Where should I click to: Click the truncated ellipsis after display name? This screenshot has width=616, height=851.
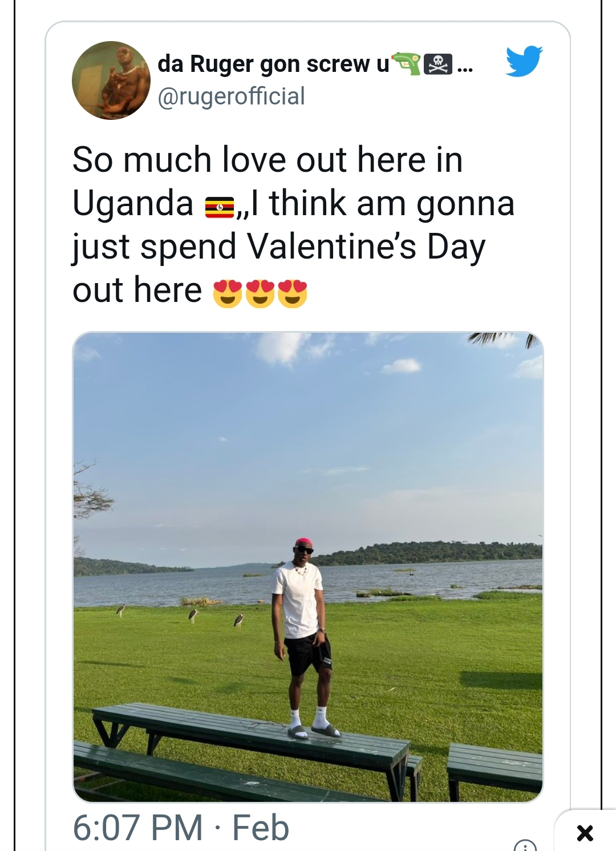pyautogui.click(x=465, y=67)
